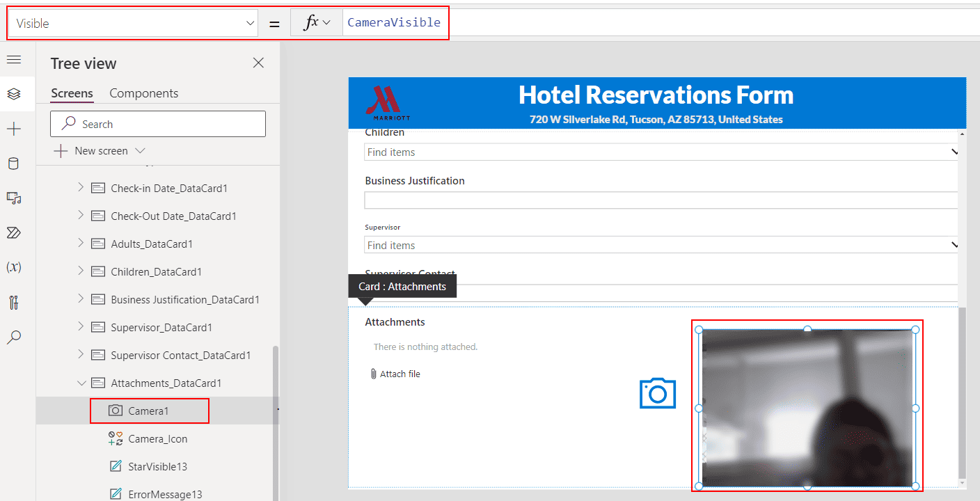Click the Attach file link
The image size is (980, 501).
[x=400, y=374]
